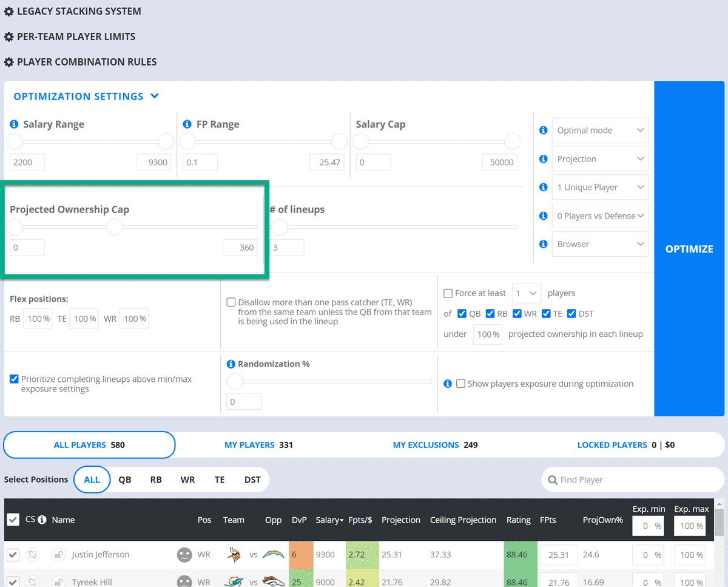The width and height of the screenshot is (728, 587).
Task: Click the Projected Ownership Cap 360 field
Action: pos(240,247)
